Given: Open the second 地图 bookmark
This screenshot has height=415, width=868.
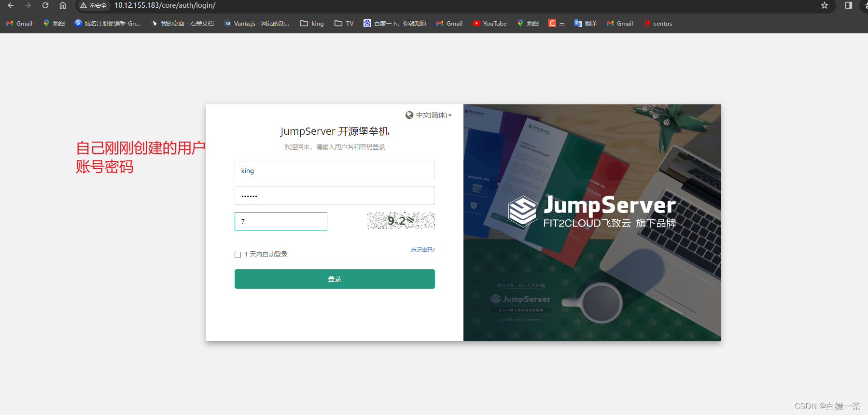Looking at the screenshot, I should 528,23.
